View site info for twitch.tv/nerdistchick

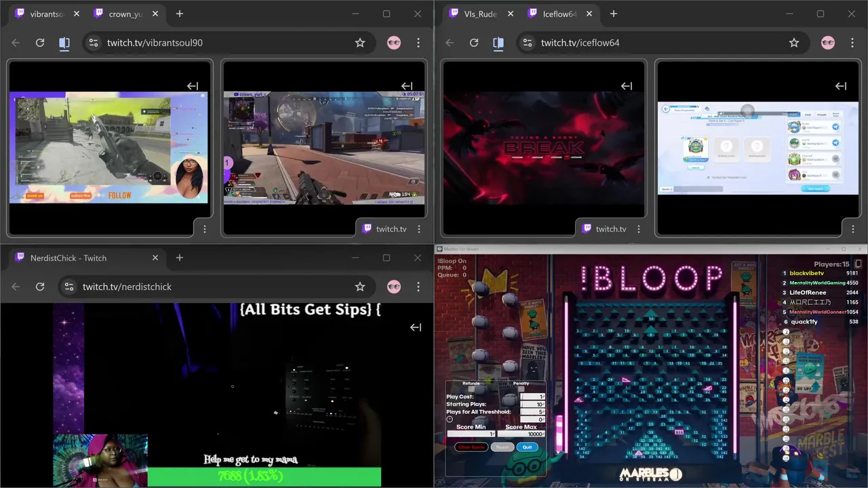pyautogui.click(x=69, y=287)
